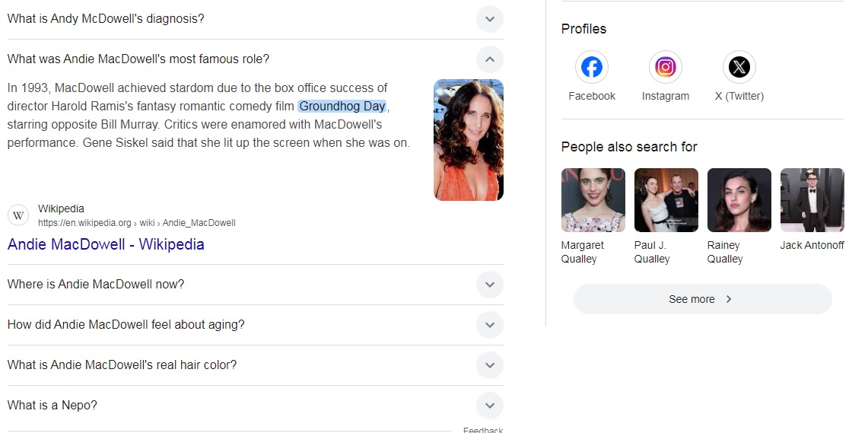Open the Instagram profile icon

click(x=666, y=67)
